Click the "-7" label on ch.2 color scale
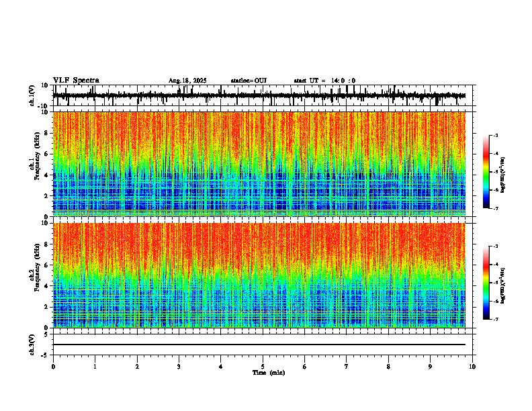The width and height of the screenshot is (532, 411). click(496, 319)
